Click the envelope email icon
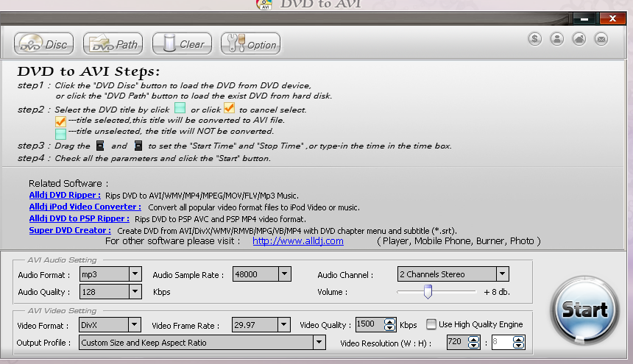 (x=601, y=39)
